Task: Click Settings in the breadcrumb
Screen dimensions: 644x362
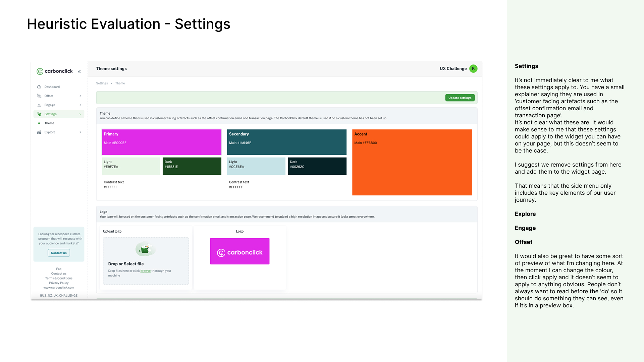Action: pyautogui.click(x=102, y=83)
